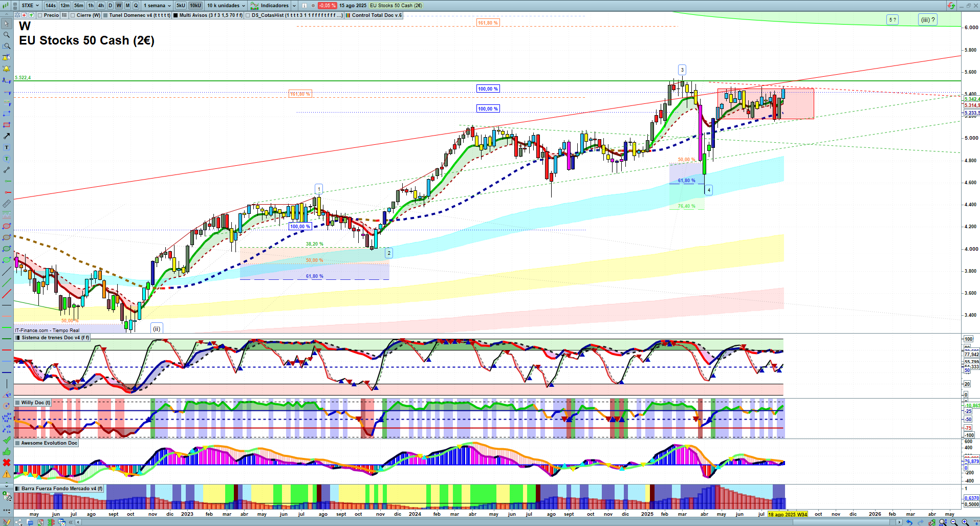Toggle Multi Avisos indicator visibility
The width and height of the screenshot is (980, 526).
(x=176, y=15)
